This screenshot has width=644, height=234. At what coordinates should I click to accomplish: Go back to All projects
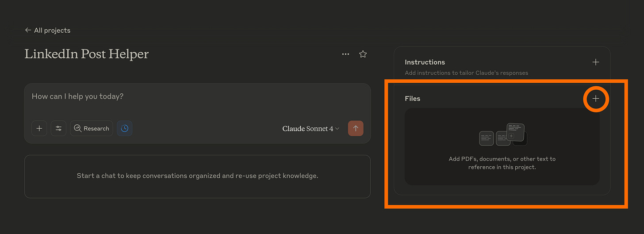click(47, 30)
